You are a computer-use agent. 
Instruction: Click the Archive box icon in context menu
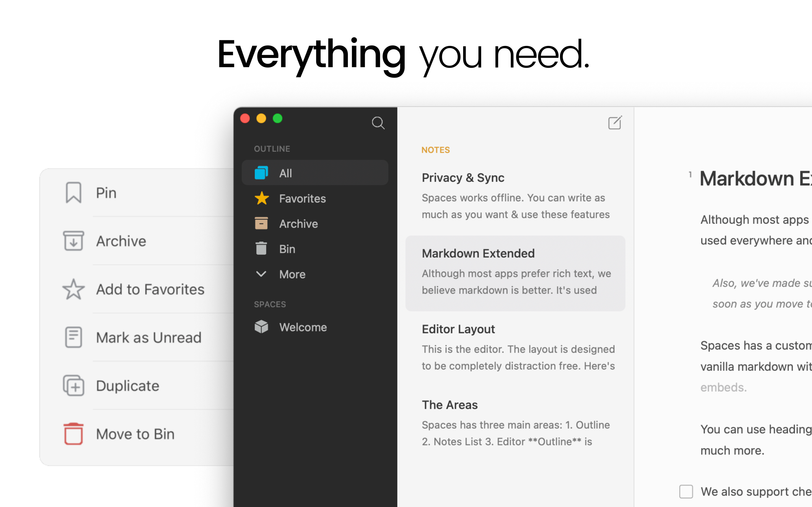[74, 241]
